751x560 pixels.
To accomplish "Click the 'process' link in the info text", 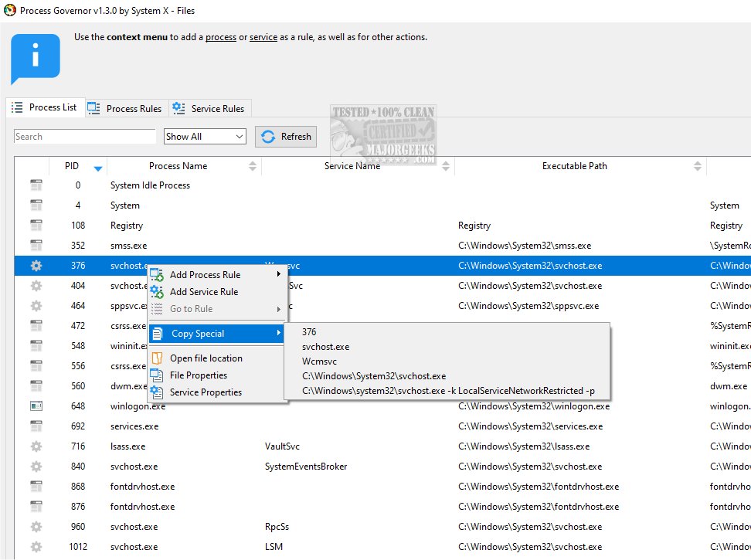I will 221,37.
